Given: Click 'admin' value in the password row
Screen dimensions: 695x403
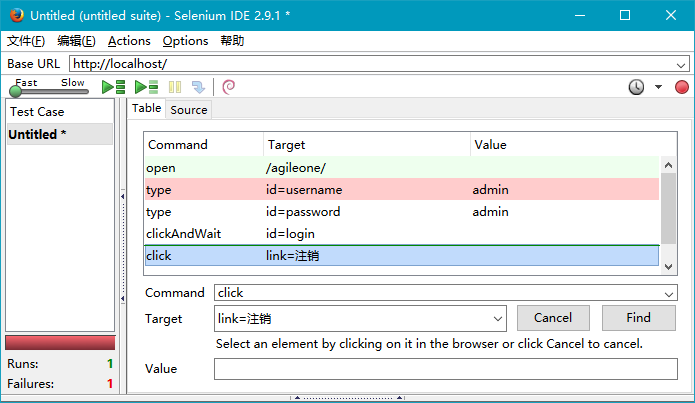Looking at the screenshot, I should pos(490,211).
